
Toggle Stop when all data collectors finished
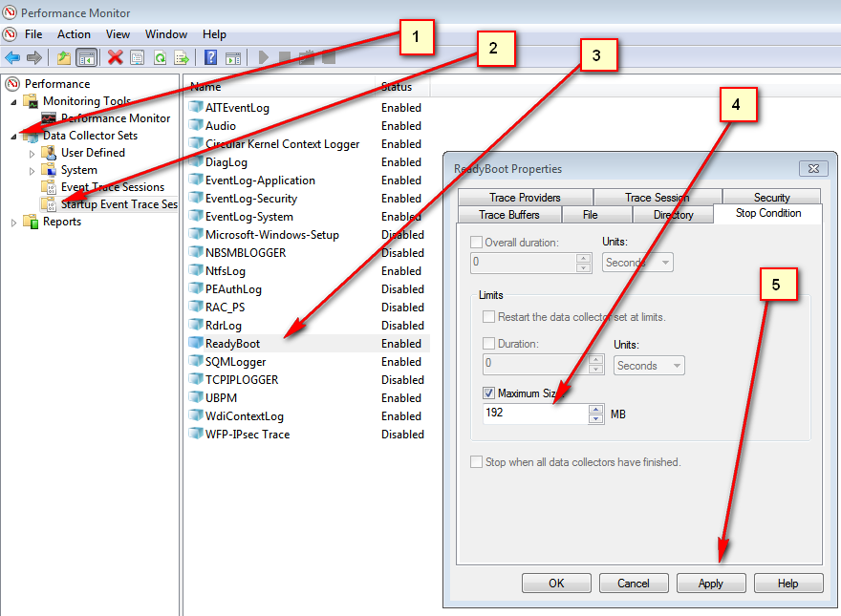click(x=476, y=462)
